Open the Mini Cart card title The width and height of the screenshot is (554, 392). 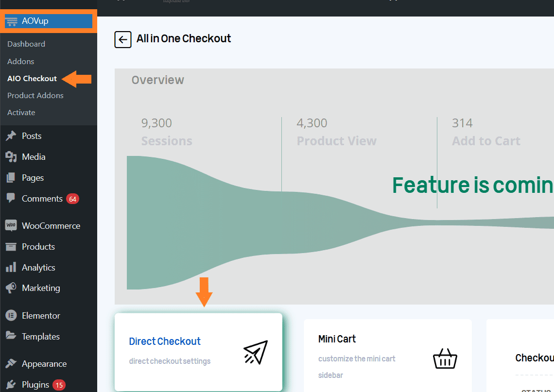[x=337, y=339]
